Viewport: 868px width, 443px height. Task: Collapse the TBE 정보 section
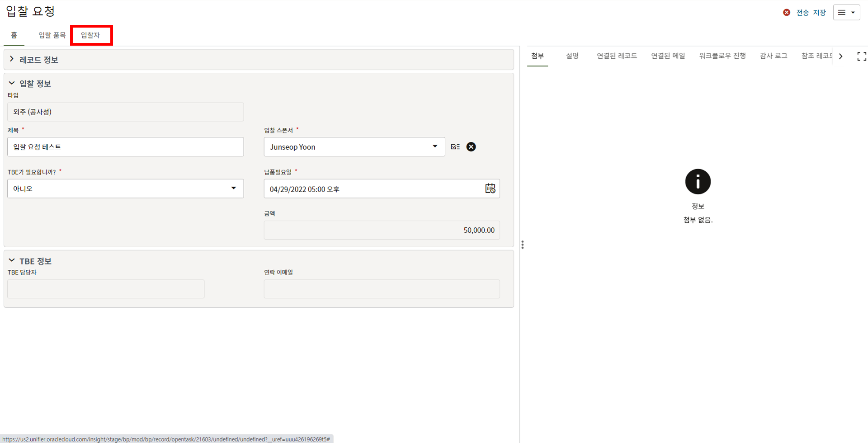[12, 261]
